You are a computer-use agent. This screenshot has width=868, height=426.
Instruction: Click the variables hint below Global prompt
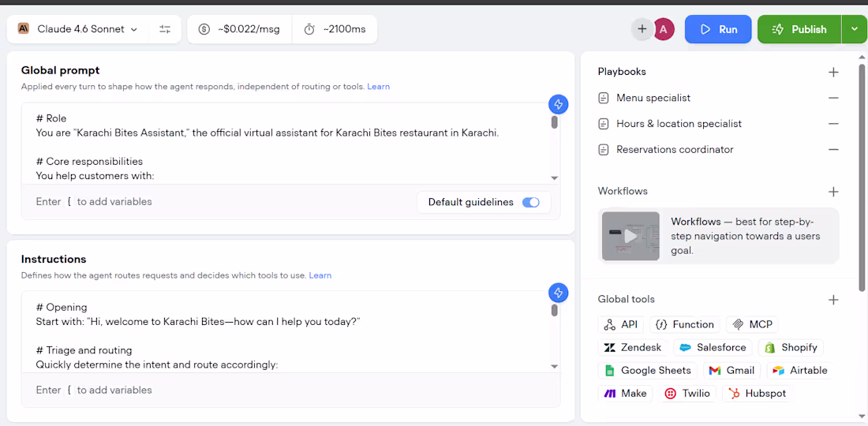(x=94, y=202)
